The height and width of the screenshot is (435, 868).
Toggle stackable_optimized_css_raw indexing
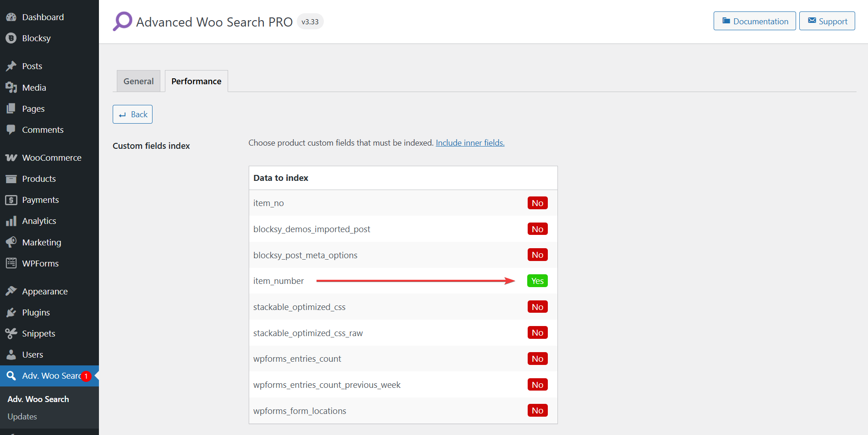click(x=537, y=333)
